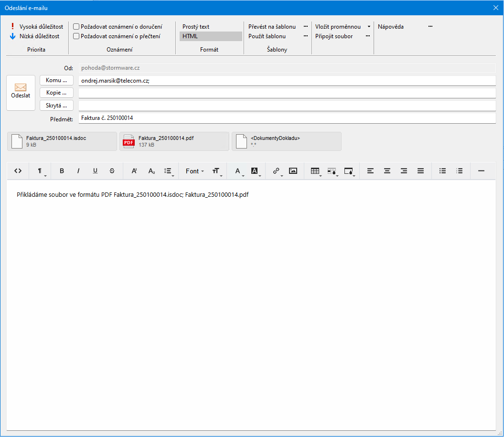Open Vložit proměnnou dropdown
504x437 pixels.
(343, 27)
